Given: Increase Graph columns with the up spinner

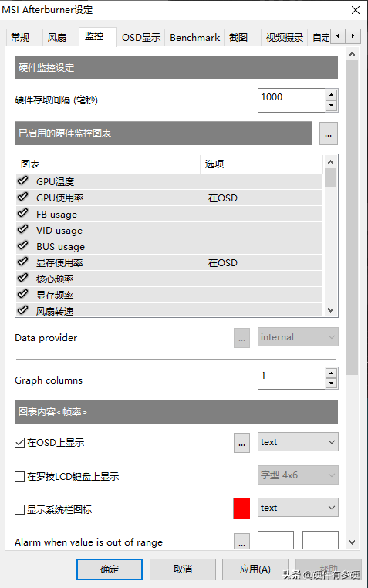Looking at the screenshot, I should (x=331, y=373).
